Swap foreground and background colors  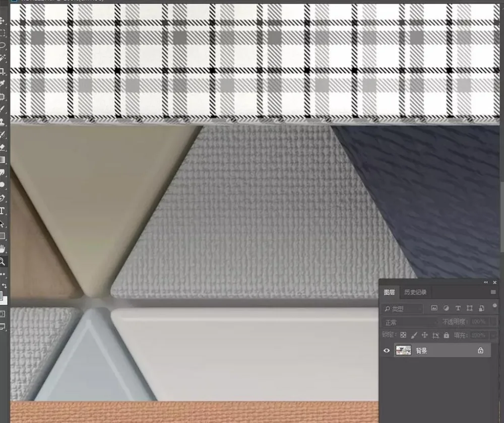tap(4, 286)
